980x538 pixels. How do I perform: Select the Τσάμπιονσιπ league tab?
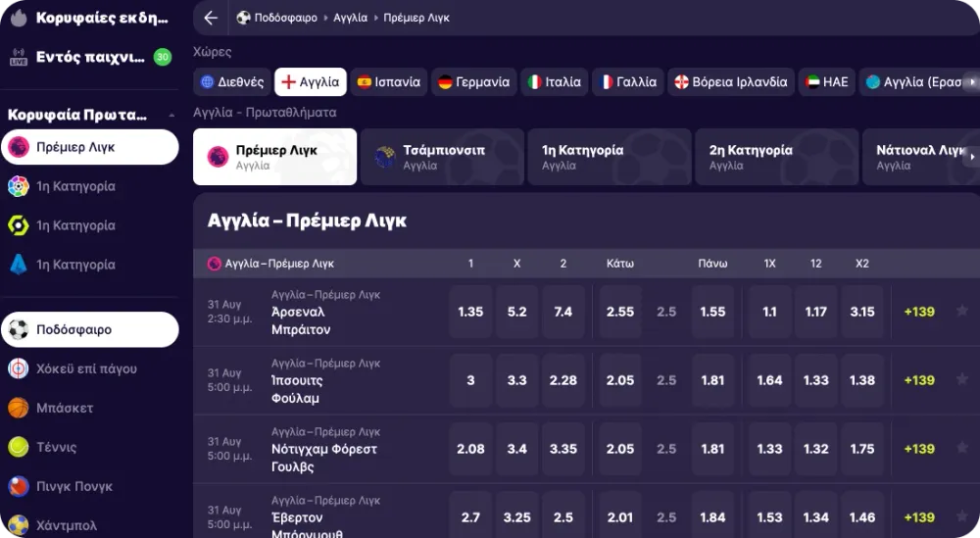tap(443, 157)
